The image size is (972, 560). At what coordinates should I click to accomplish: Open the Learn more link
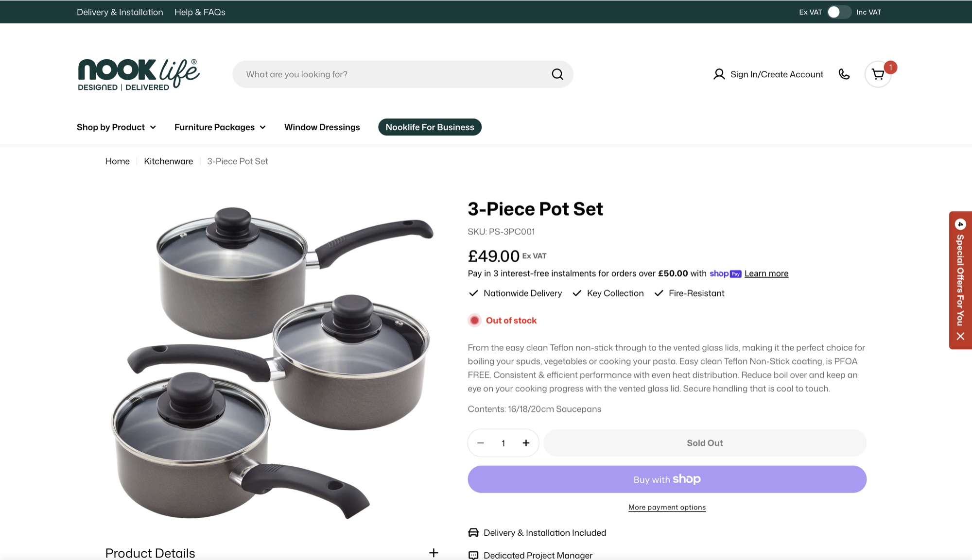(x=766, y=273)
